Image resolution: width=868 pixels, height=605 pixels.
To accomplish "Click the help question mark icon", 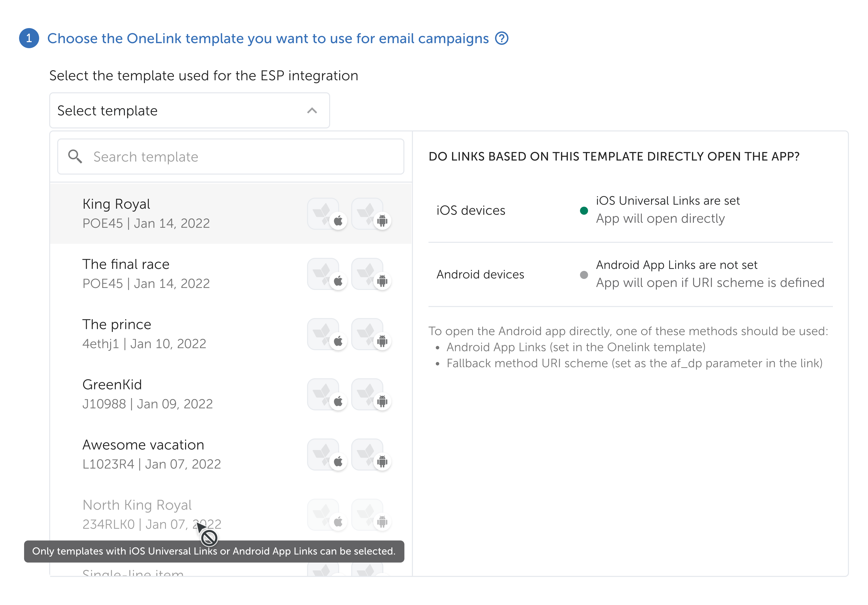I will click(502, 38).
